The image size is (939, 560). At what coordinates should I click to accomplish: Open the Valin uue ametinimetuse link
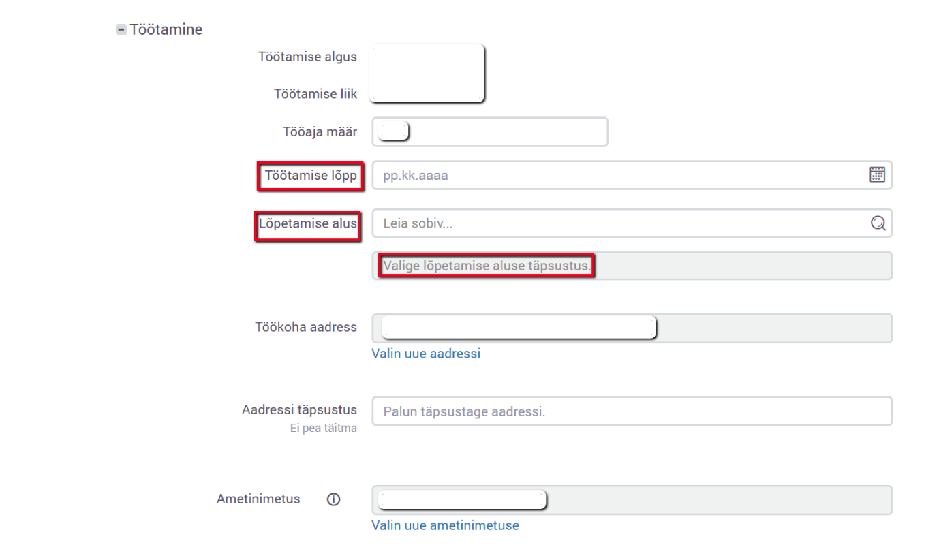pyautogui.click(x=445, y=525)
